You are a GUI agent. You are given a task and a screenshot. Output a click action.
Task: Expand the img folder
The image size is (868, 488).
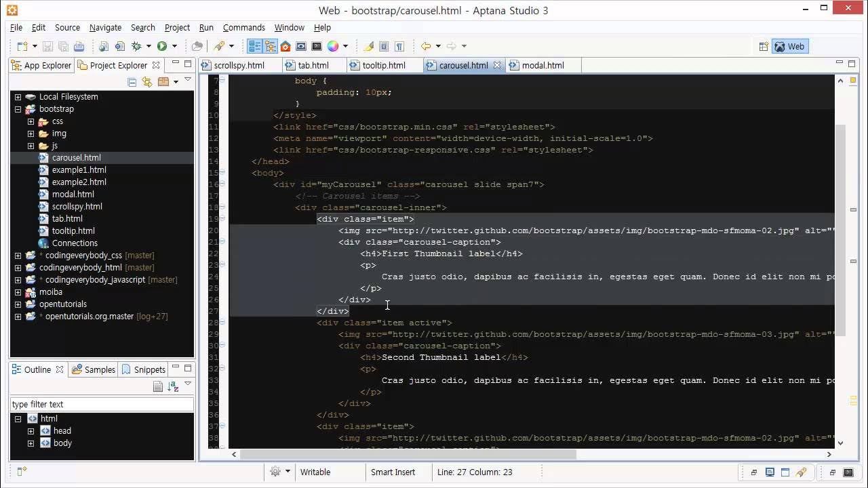pyautogui.click(x=31, y=134)
